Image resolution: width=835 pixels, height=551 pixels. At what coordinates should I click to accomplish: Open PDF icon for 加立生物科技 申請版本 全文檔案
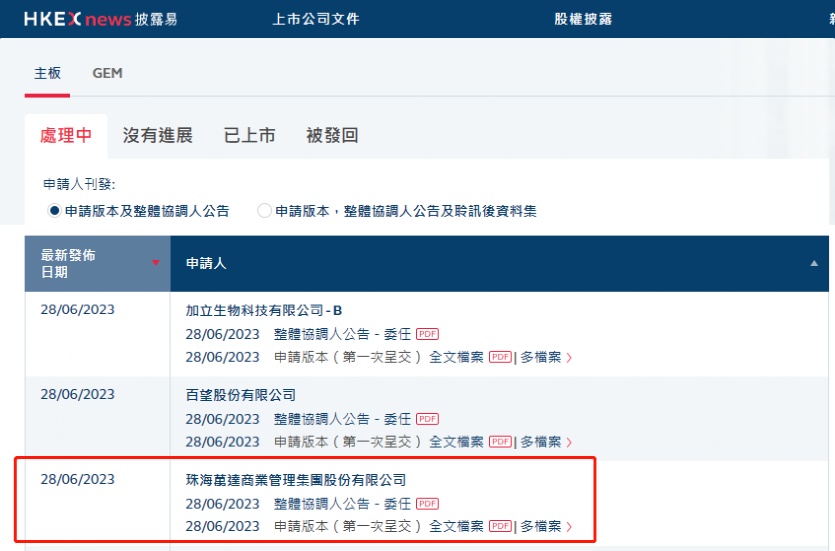(x=500, y=357)
